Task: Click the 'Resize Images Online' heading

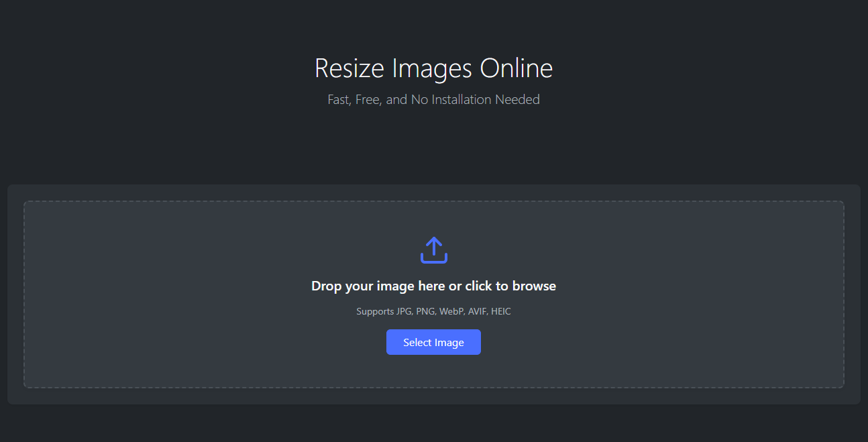Action: 433,68
